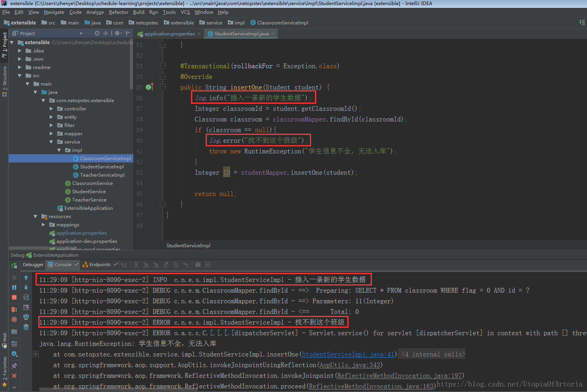Collapse the src folder
This screenshot has height=392, width=587.
[x=20, y=75]
